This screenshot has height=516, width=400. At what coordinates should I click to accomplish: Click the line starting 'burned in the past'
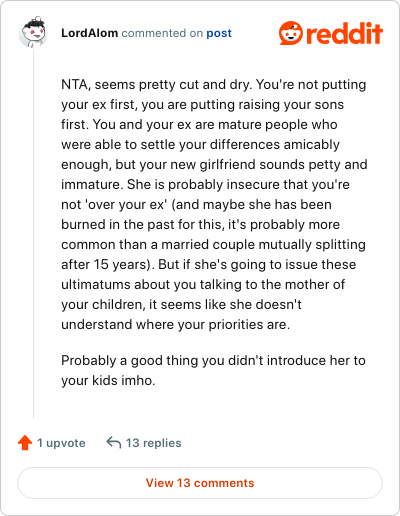click(200, 224)
